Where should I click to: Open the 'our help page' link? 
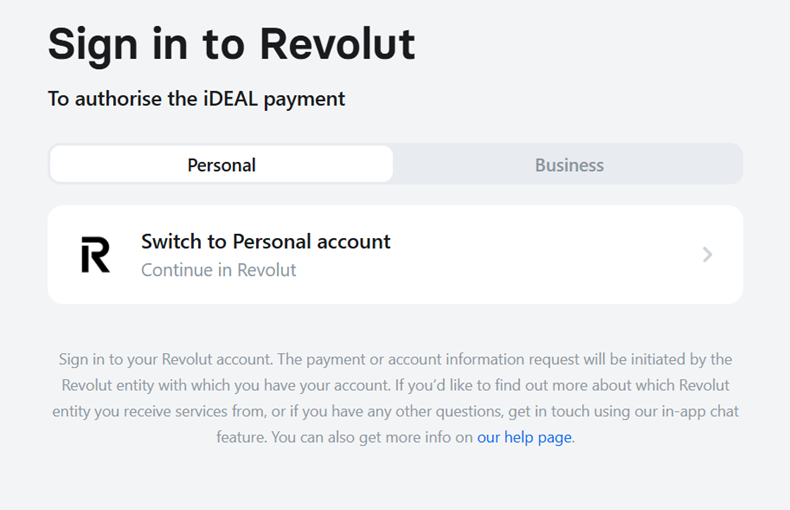(525, 437)
